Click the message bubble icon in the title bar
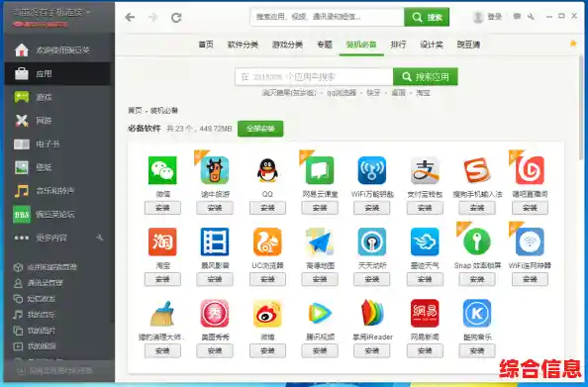The image size is (588, 387). click(517, 17)
